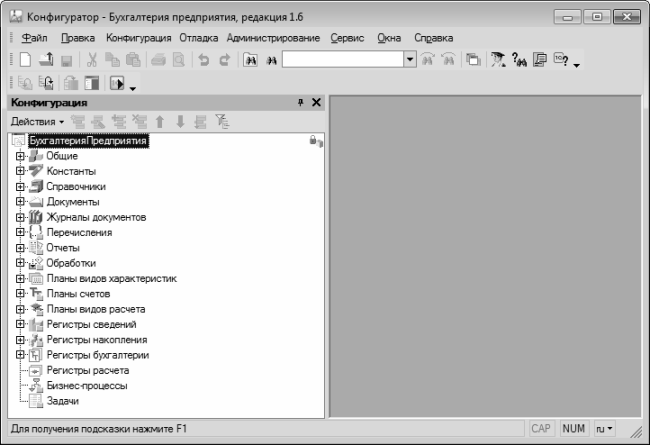Select the БухгалтерияПредприятия root node
Screen dimensions: 650x445
point(88,142)
